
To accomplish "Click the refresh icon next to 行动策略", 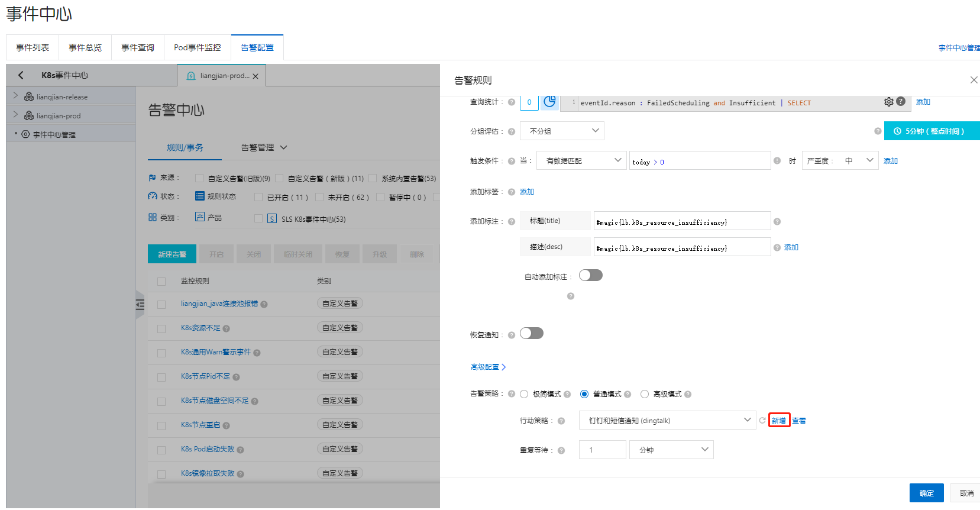I will (762, 421).
